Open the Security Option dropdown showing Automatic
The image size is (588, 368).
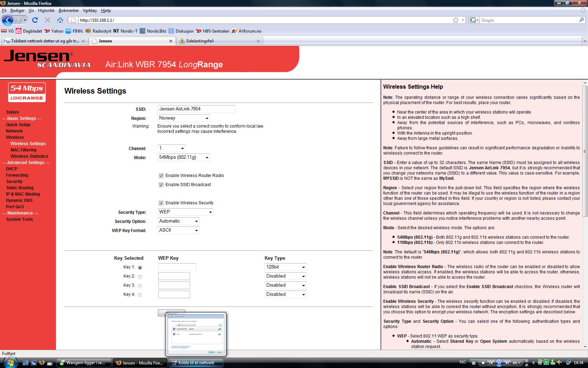pyautogui.click(x=178, y=221)
